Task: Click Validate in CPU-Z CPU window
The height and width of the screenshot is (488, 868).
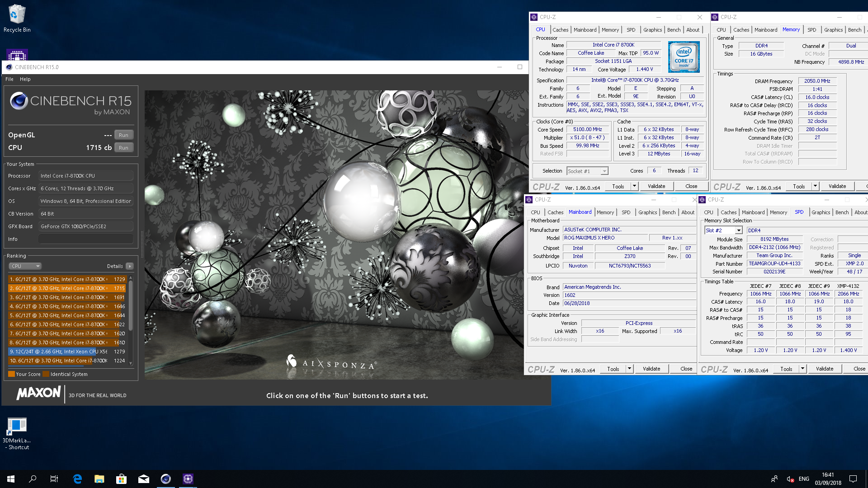Action: point(656,186)
